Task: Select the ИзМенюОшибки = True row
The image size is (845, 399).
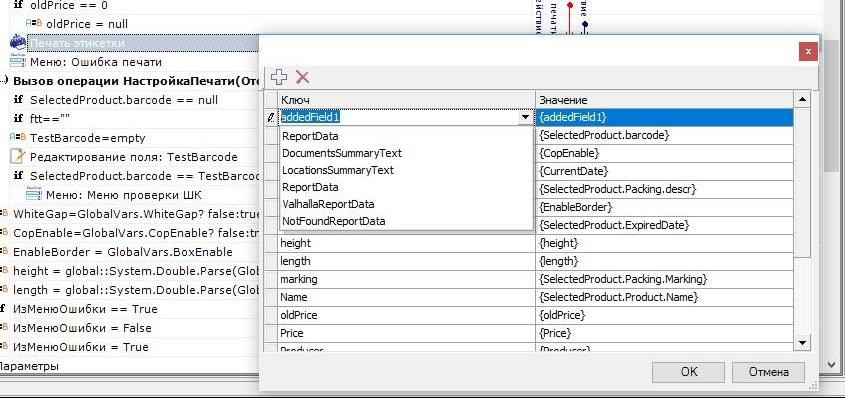Action: click(x=80, y=347)
